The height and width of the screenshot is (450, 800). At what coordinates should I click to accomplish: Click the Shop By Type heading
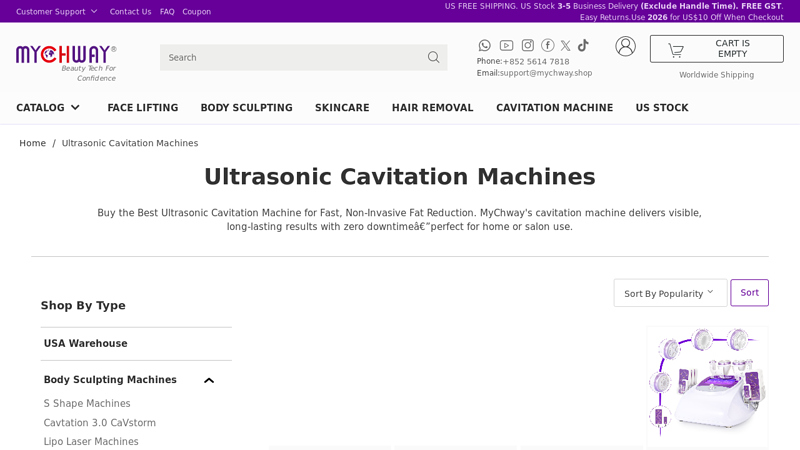point(83,305)
